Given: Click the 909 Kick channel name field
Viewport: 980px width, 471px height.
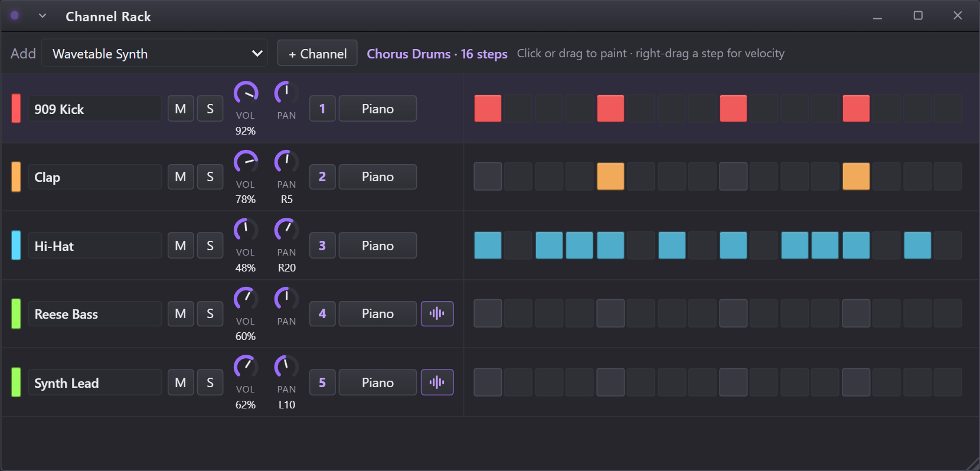Looking at the screenshot, I should click(x=95, y=109).
